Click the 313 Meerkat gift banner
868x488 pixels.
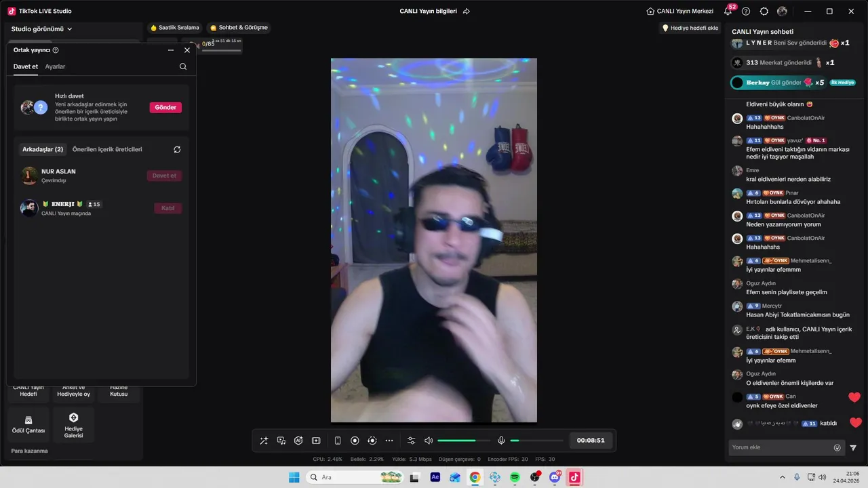(783, 62)
